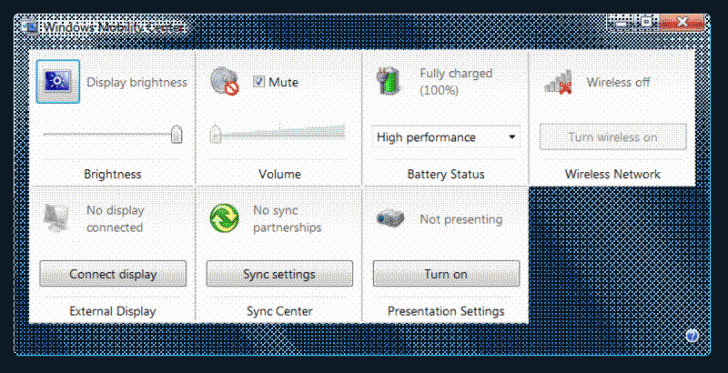Click the Connect display button
The image size is (728, 373).
pos(113,274)
